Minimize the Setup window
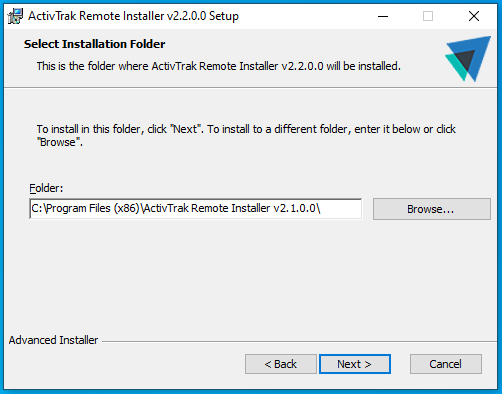This screenshot has height=394, width=502. 383,16
